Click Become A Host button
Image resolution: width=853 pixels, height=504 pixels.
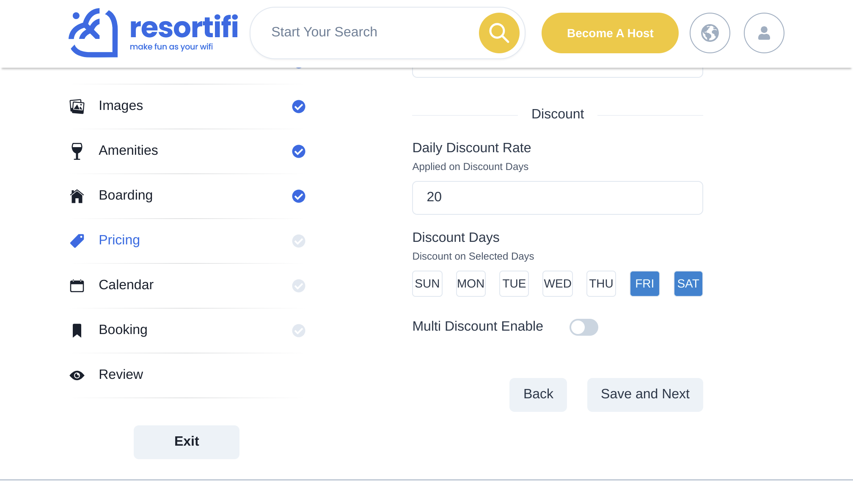tap(610, 33)
